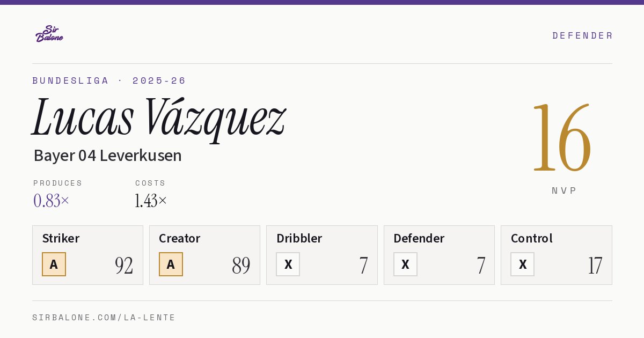Viewport: 644px width, 338px height.
Task: Click the Dribbler X grade badge
Action: 288,264
